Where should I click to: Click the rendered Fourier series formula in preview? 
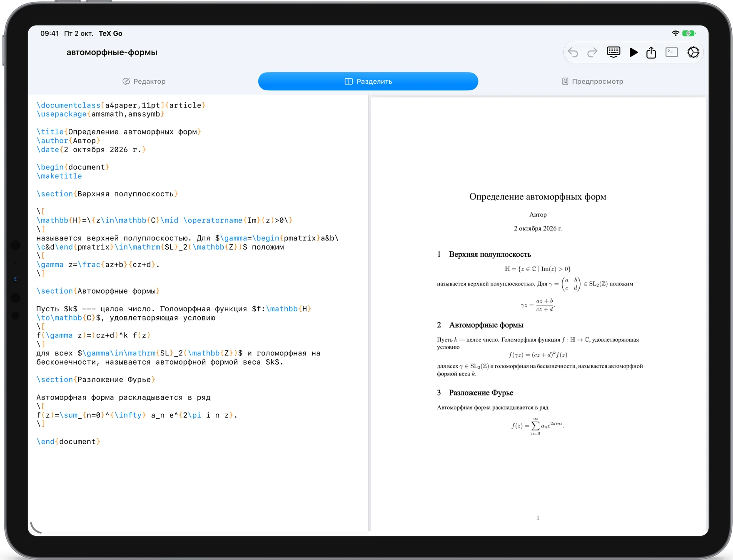coord(538,426)
